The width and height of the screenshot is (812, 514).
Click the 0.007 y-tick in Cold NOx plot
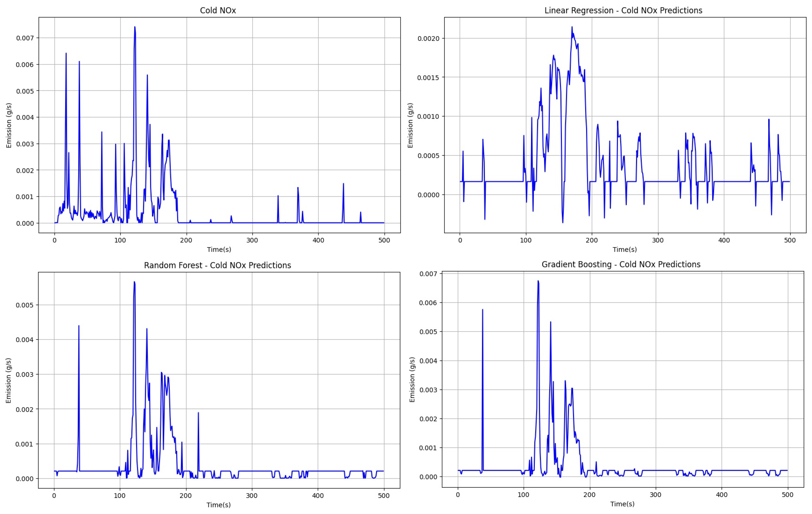pyautogui.click(x=25, y=38)
